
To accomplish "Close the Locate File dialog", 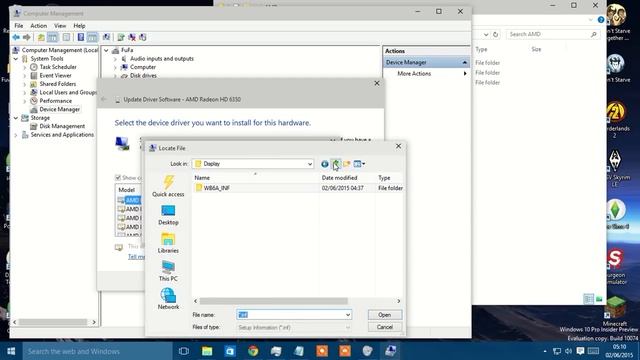I will (x=398, y=146).
